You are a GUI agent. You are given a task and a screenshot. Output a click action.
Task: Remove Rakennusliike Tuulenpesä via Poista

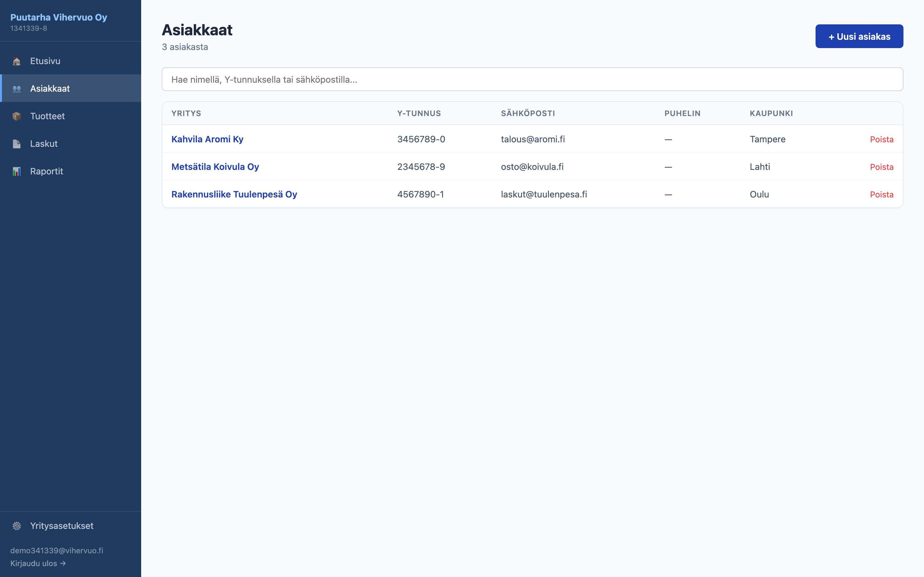882,194
